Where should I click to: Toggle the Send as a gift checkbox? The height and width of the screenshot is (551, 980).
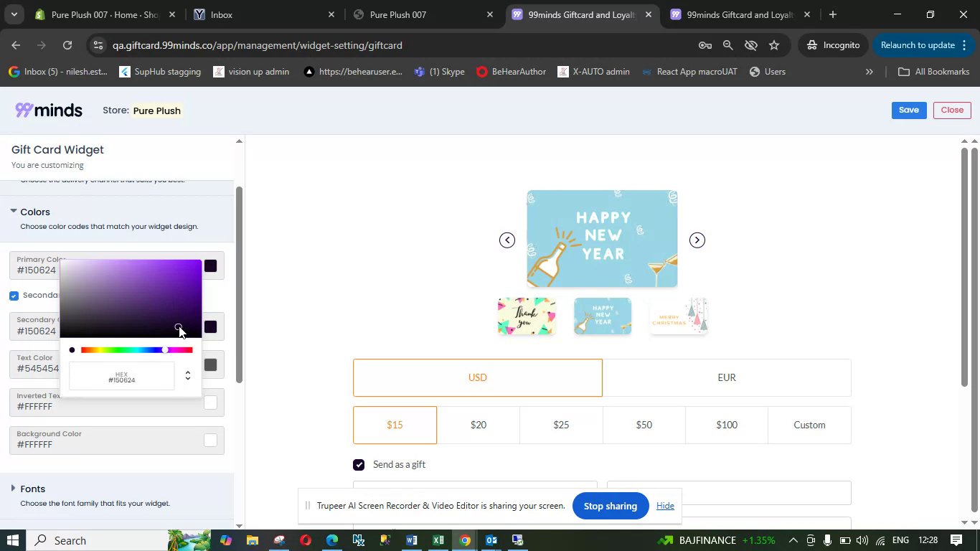[x=359, y=465]
